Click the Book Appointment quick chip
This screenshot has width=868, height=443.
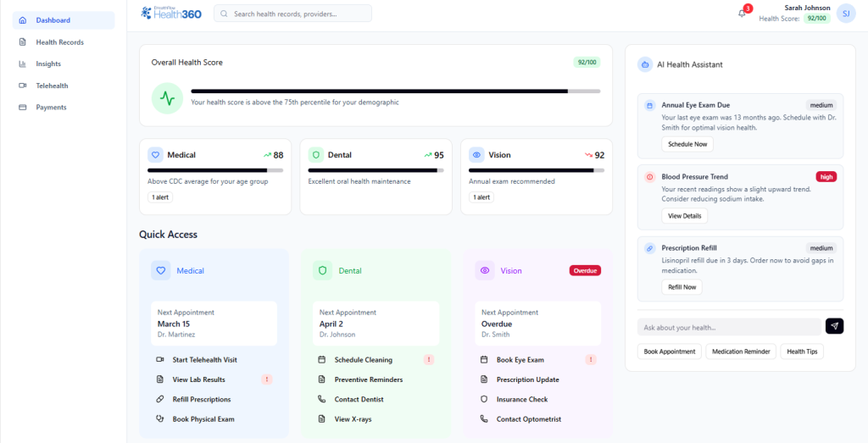click(x=670, y=352)
